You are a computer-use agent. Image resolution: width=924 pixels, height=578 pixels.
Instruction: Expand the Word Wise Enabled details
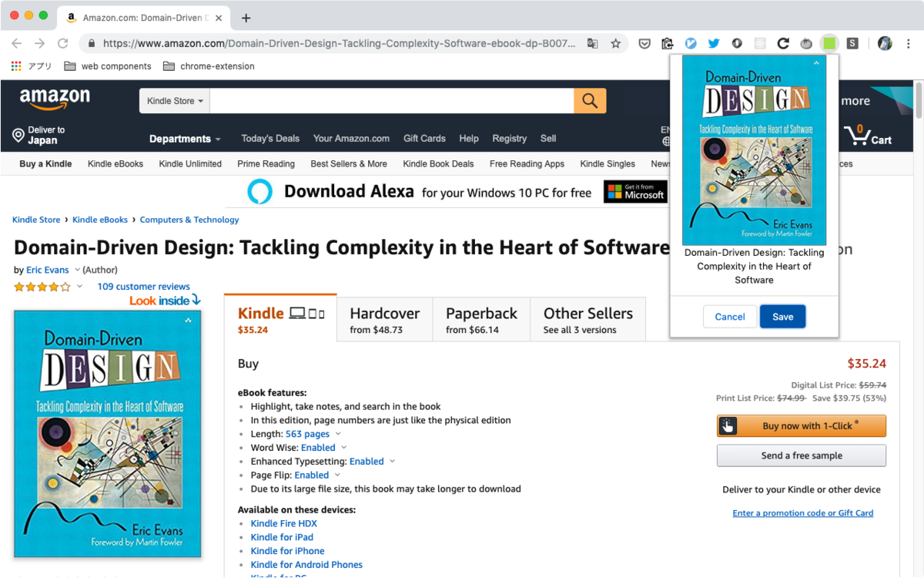[x=343, y=448]
